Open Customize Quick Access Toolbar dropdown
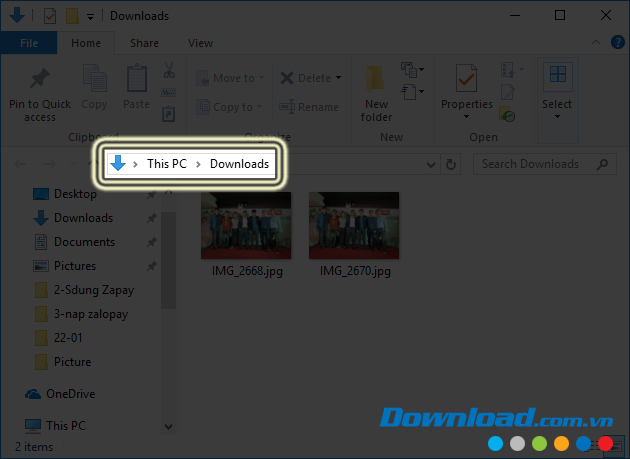Screen dimensions: 630x459 [90, 16]
